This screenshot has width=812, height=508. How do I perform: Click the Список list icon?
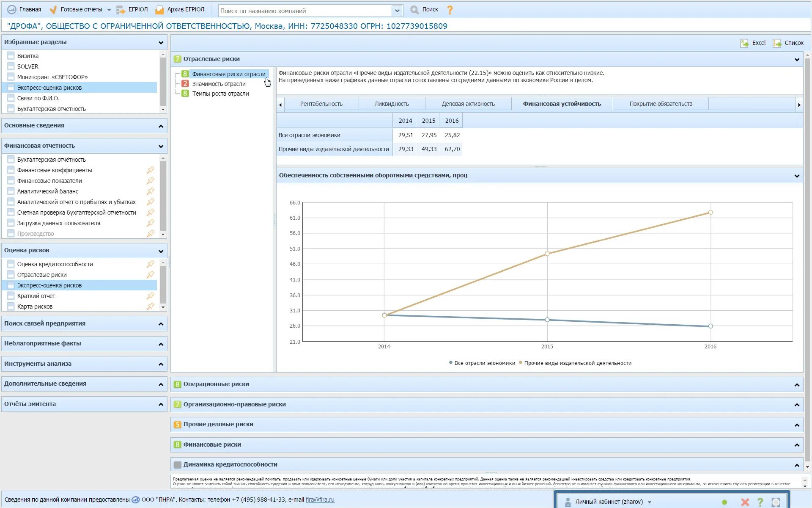coord(777,43)
